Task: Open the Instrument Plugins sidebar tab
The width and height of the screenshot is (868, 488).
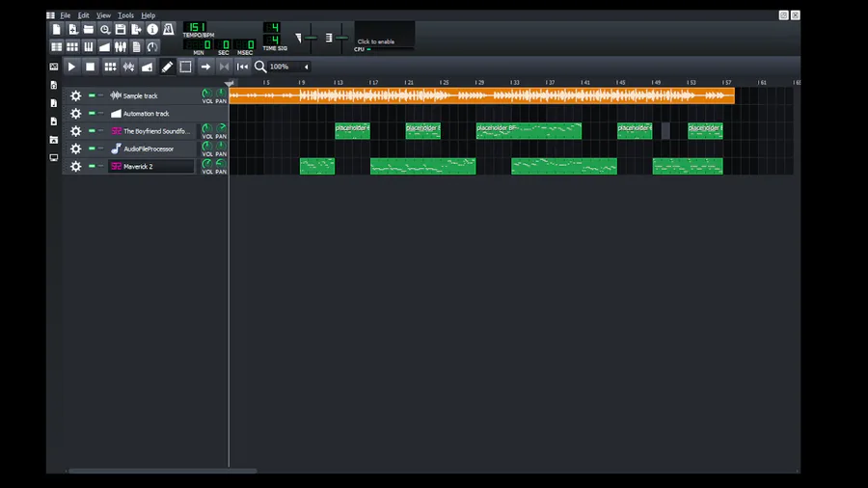Action: pyautogui.click(x=54, y=67)
